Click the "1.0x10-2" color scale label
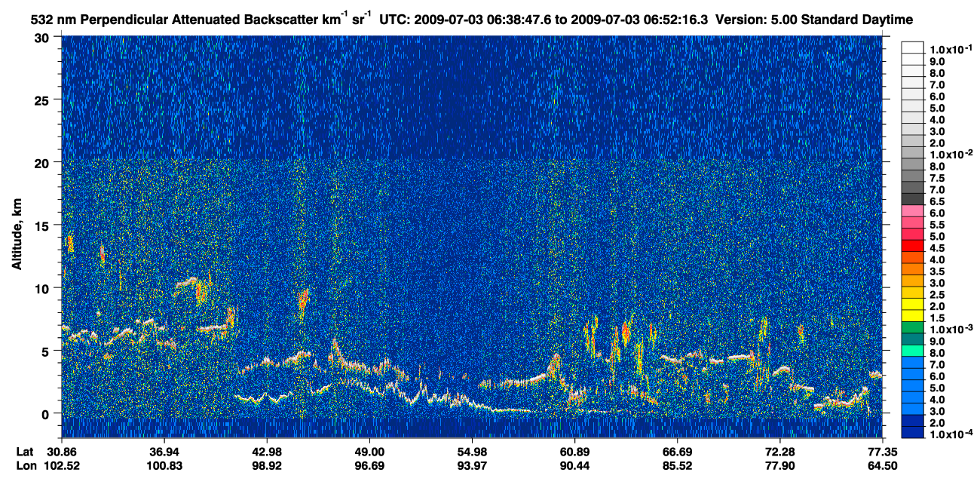 [950, 154]
